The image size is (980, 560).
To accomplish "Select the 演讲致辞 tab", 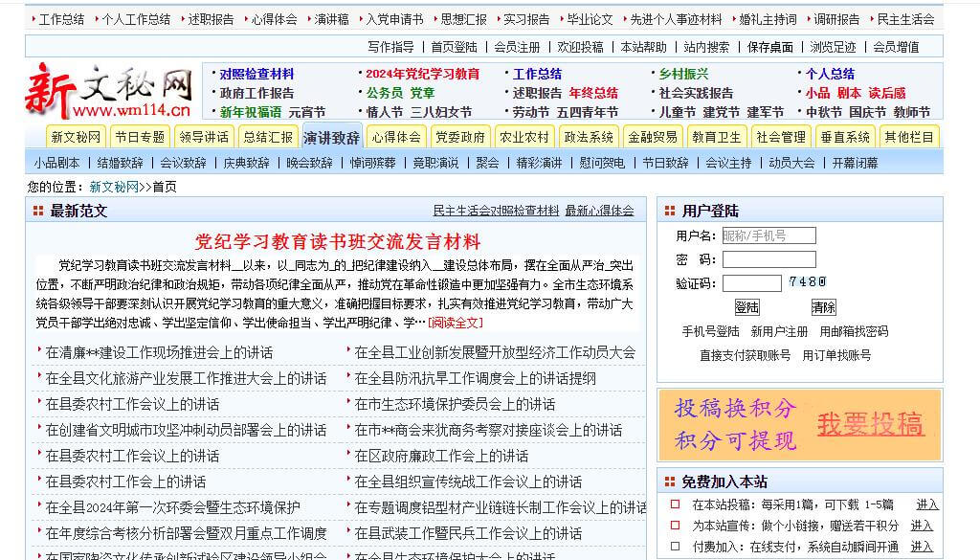I will tap(331, 137).
